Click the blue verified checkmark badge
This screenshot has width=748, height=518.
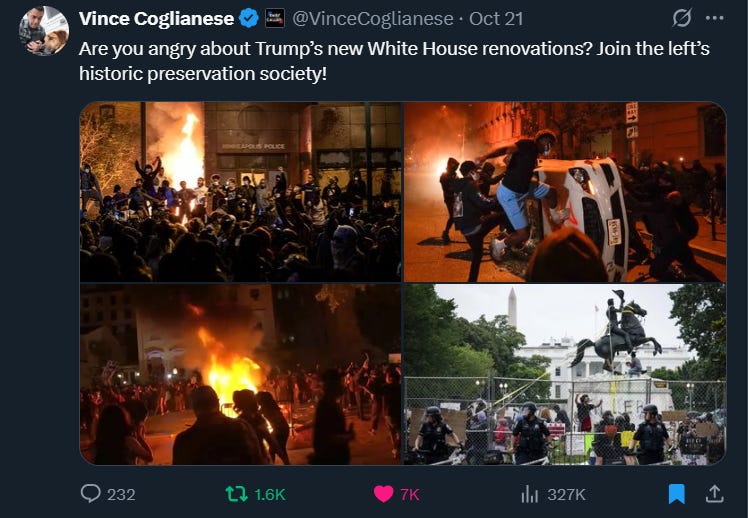[x=249, y=19]
